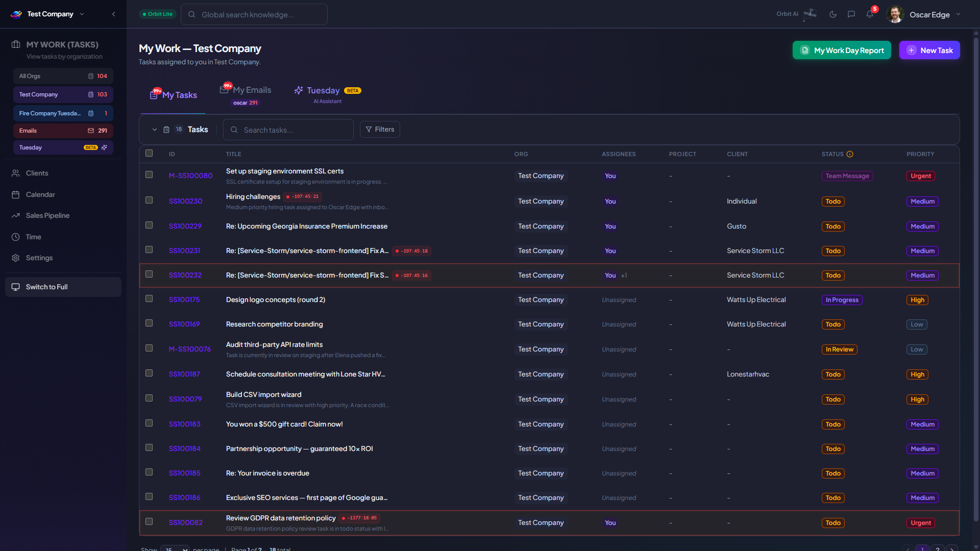Image resolution: width=980 pixels, height=551 pixels.
Task: Switch to the My Emails tab
Action: click(246, 95)
